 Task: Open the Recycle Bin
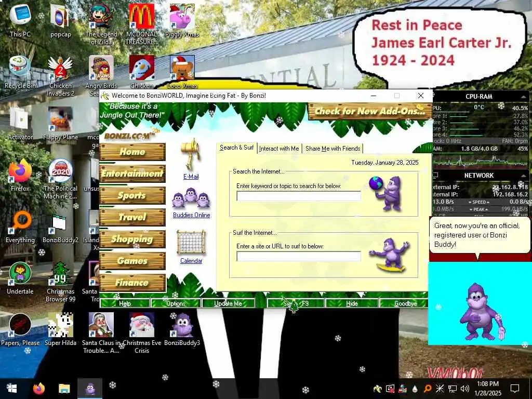(20, 72)
